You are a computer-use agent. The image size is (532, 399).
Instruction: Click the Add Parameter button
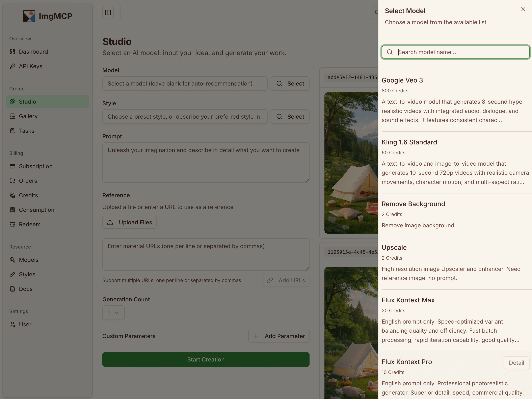point(279,336)
